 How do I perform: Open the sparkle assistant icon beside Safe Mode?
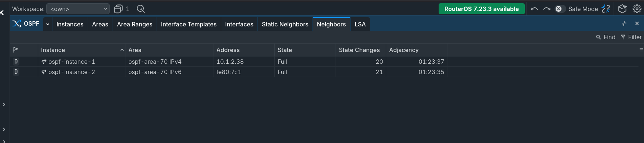coord(606,9)
